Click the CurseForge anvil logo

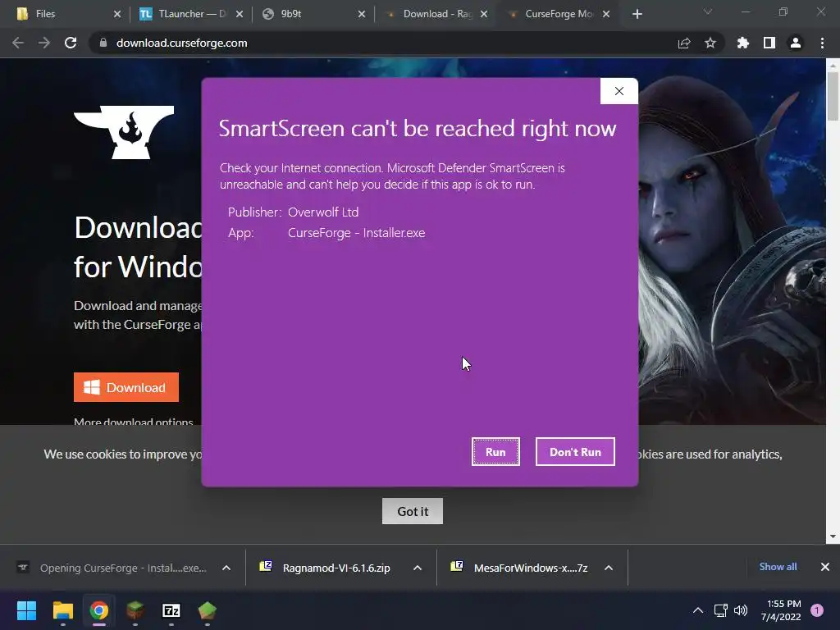coord(124,132)
